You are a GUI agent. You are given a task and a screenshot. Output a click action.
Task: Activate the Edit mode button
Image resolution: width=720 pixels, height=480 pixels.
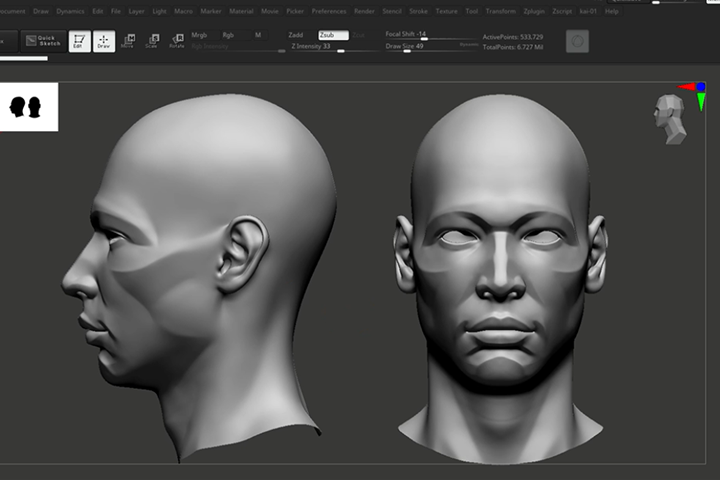coord(79,41)
